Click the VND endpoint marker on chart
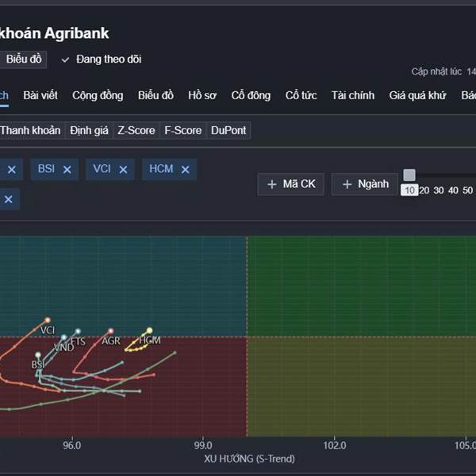Screen dimensions: 476x476 coord(63,337)
